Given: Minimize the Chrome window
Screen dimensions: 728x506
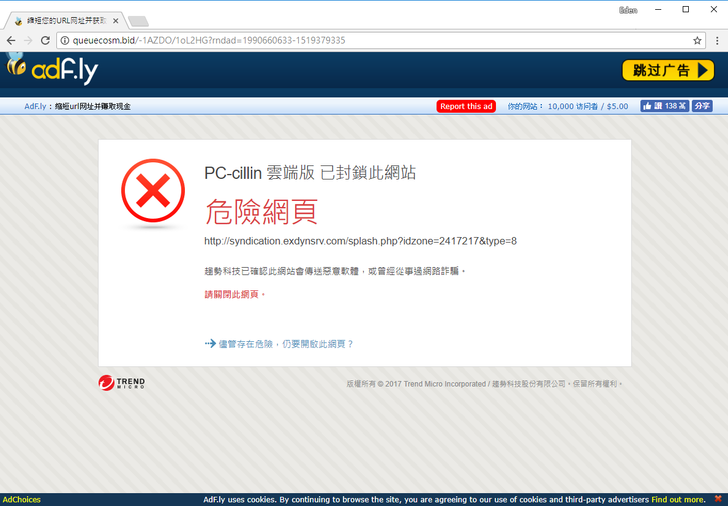Looking at the screenshot, I should point(658,10).
